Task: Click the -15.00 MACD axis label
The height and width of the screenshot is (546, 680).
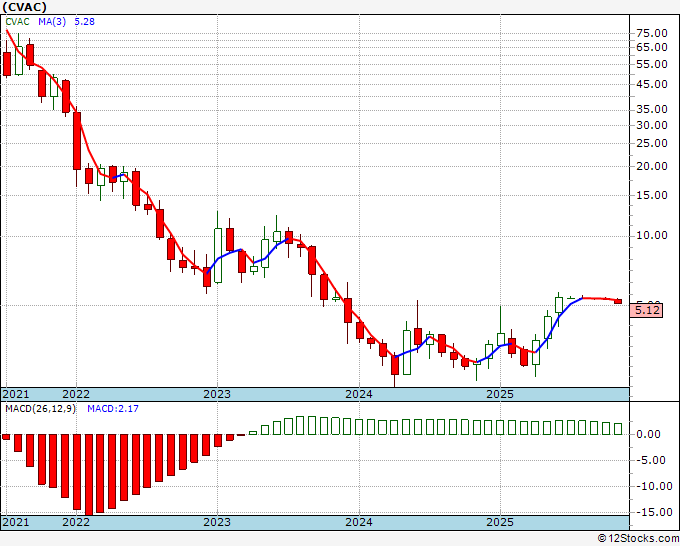Action: [650, 512]
